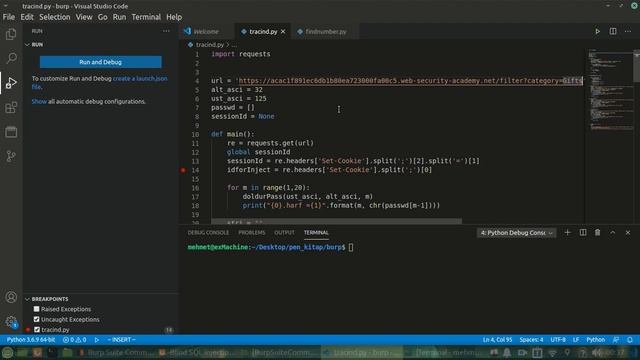The width and height of the screenshot is (640, 360).
Task: Open the Explorer view in activity bar
Action: (11, 34)
